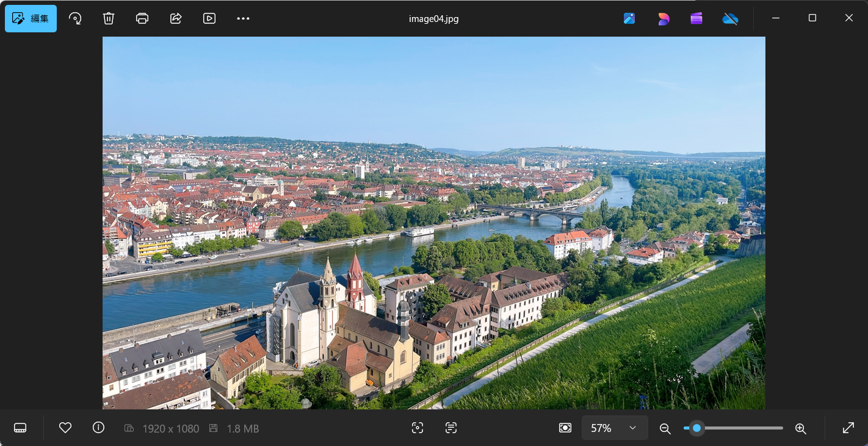868x446 pixels.
Task: Click the 1.8 MB file size text
Action: (x=243, y=429)
